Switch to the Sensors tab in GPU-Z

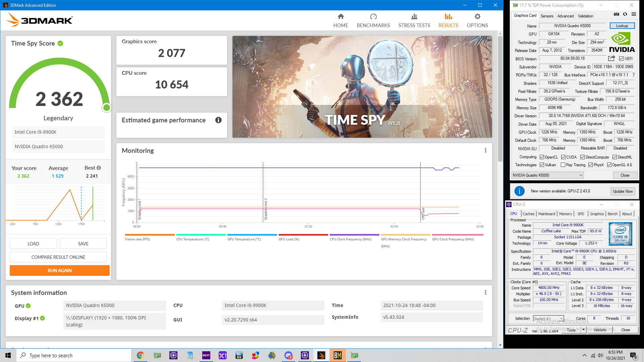pos(547,16)
